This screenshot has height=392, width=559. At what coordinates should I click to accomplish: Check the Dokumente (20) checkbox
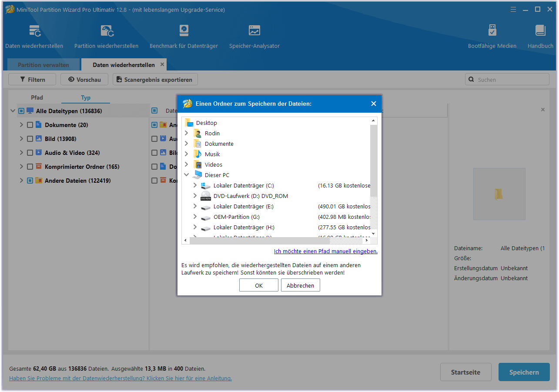(x=30, y=125)
